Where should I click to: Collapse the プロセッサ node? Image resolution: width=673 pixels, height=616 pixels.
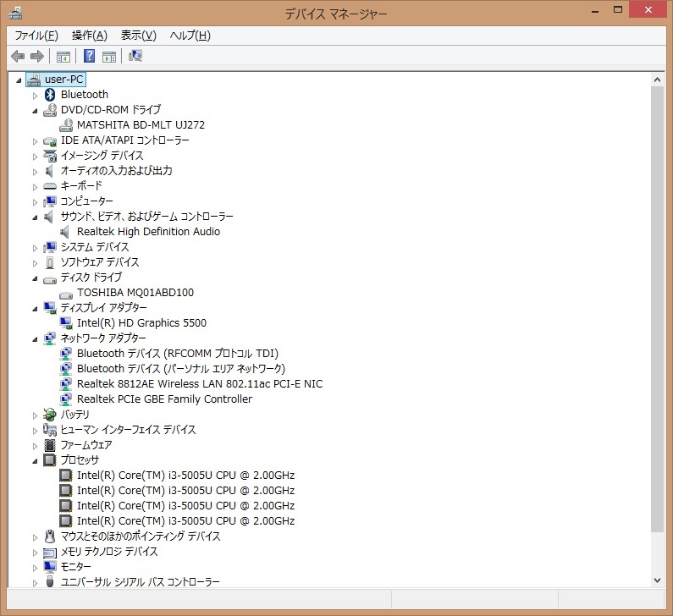pos(36,461)
